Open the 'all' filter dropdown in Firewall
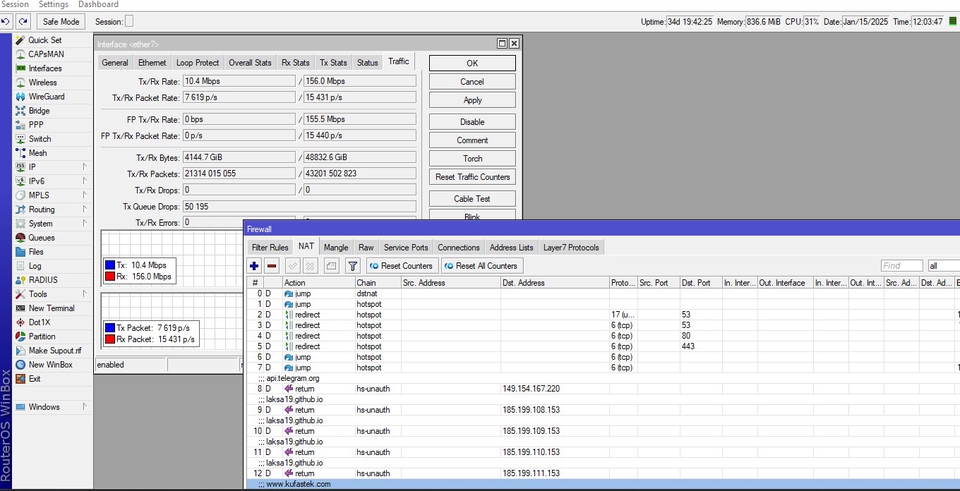 943,266
